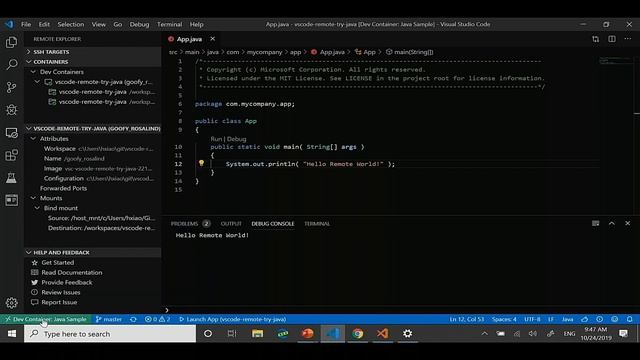Open Read Documentation link
This screenshot has height=360, width=640.
coord(71,272)
